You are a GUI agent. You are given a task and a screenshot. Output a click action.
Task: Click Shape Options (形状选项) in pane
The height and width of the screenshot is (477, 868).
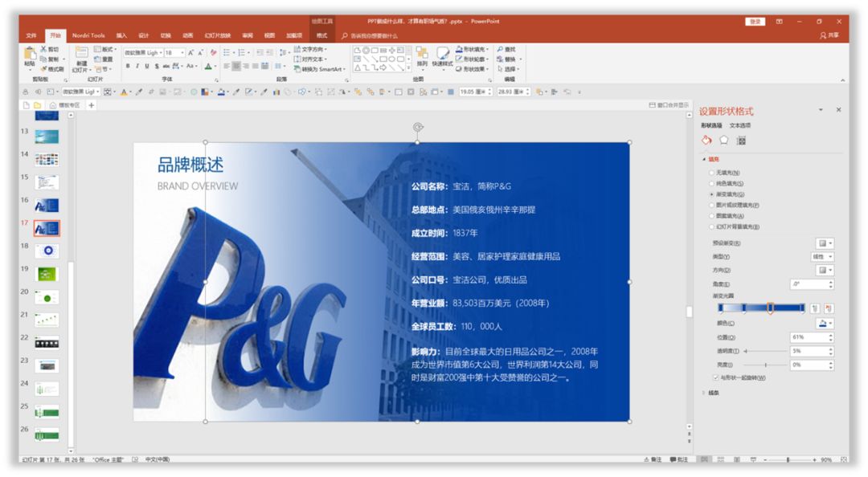[x=711, y=125]
